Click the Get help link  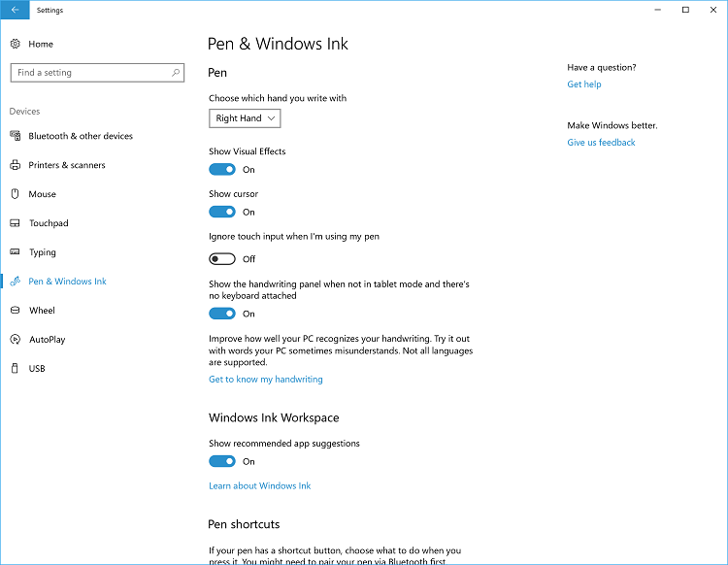tap(584, 84)
